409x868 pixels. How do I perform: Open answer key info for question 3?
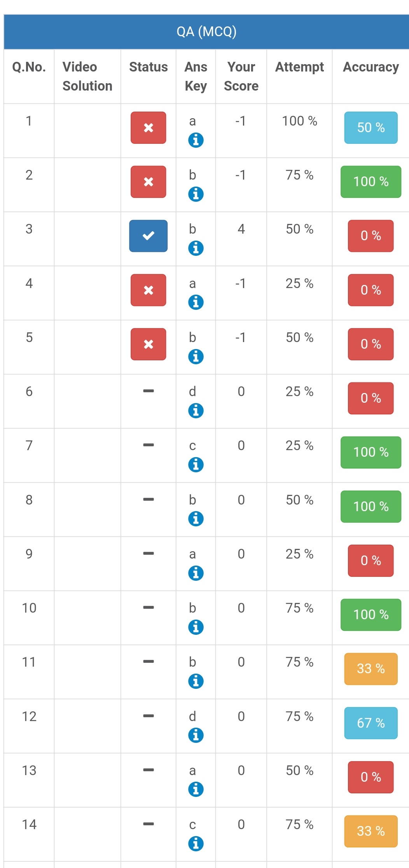pyautogui.click(x=196, y=248)
